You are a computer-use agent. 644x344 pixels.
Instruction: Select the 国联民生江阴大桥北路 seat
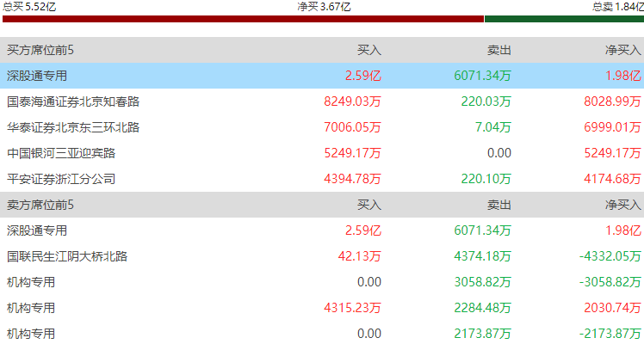pyautogui.click(x=67, y=256)
